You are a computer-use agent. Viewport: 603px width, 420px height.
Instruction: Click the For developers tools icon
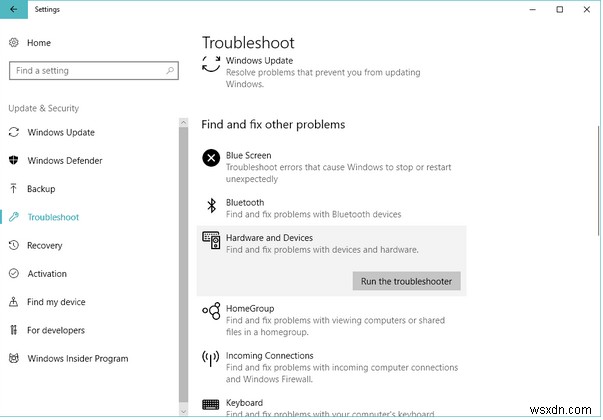click(x=14, y=330)
